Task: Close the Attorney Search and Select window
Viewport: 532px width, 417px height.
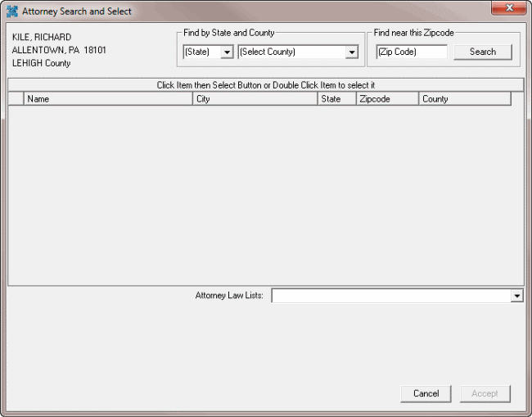Action: click(508, 8)
